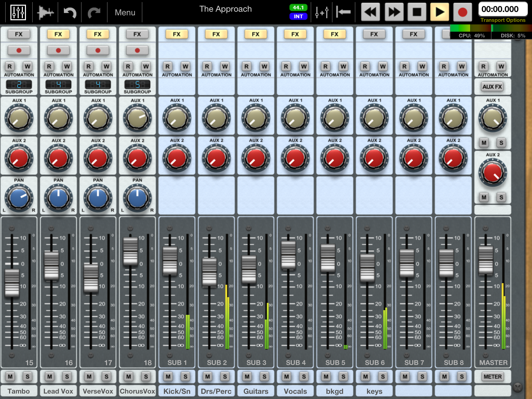Viewport: 532px width, 399px height.
Task: Open FX for the keys subgroup
Action: coord(374,34)
